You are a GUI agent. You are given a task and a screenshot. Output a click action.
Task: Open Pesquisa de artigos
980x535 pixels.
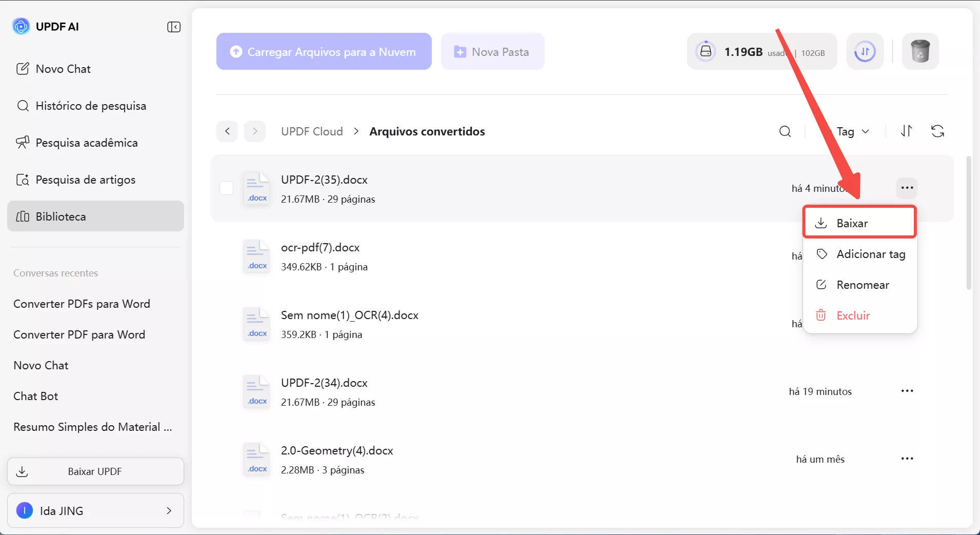(x=95, y=180)
